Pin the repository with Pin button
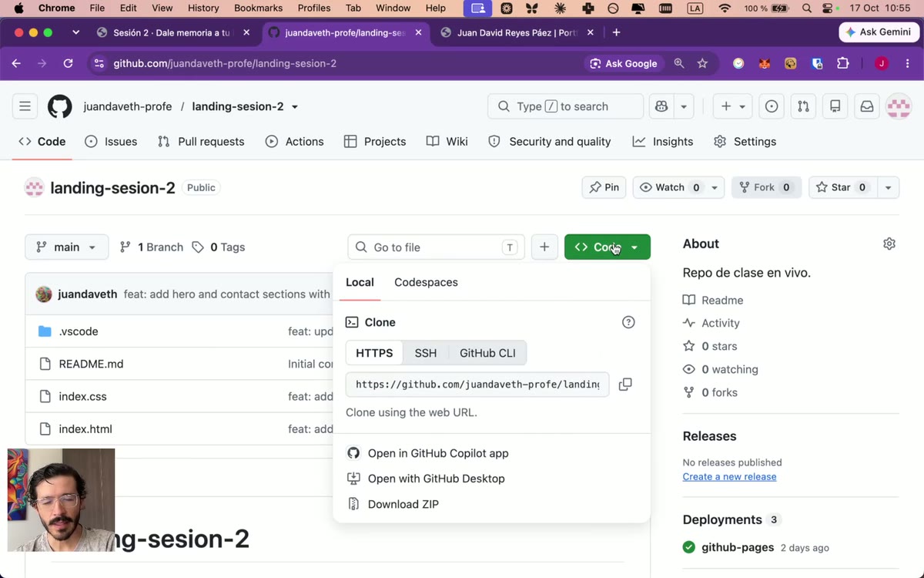Image resolution: width=924 pixels, height=578 pixels. 604,187
